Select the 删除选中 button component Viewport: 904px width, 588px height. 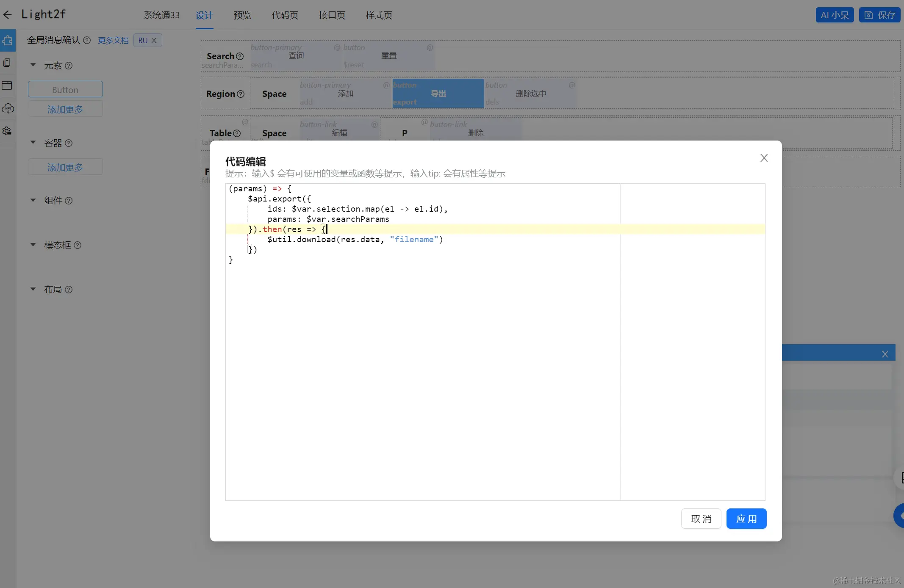click(531, 94)
